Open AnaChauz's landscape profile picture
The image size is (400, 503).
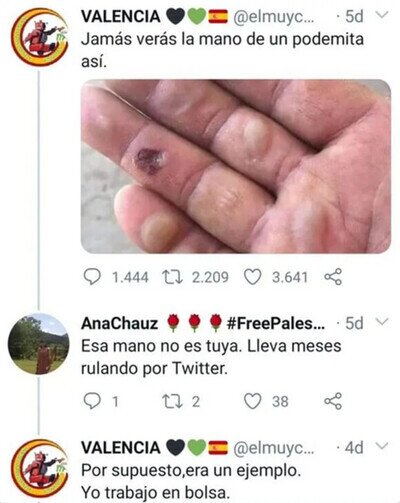(39, 344)
